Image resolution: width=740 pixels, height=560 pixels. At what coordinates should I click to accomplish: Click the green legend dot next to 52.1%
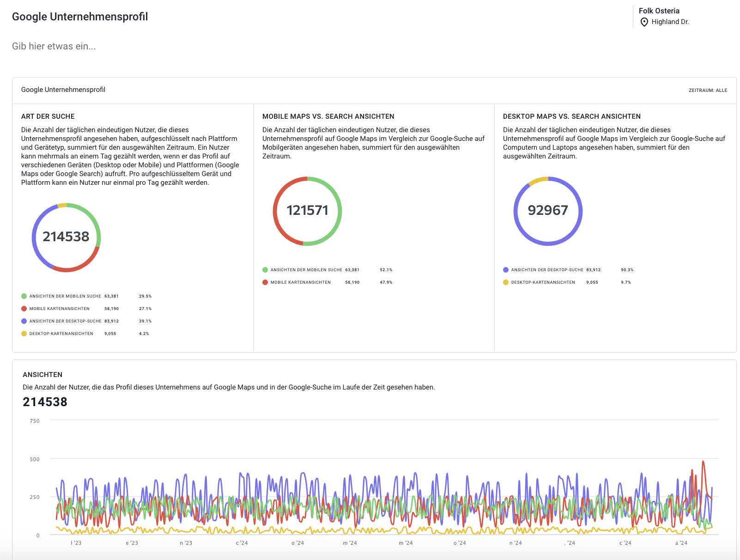pyautogui.click(x=265, y=270)
